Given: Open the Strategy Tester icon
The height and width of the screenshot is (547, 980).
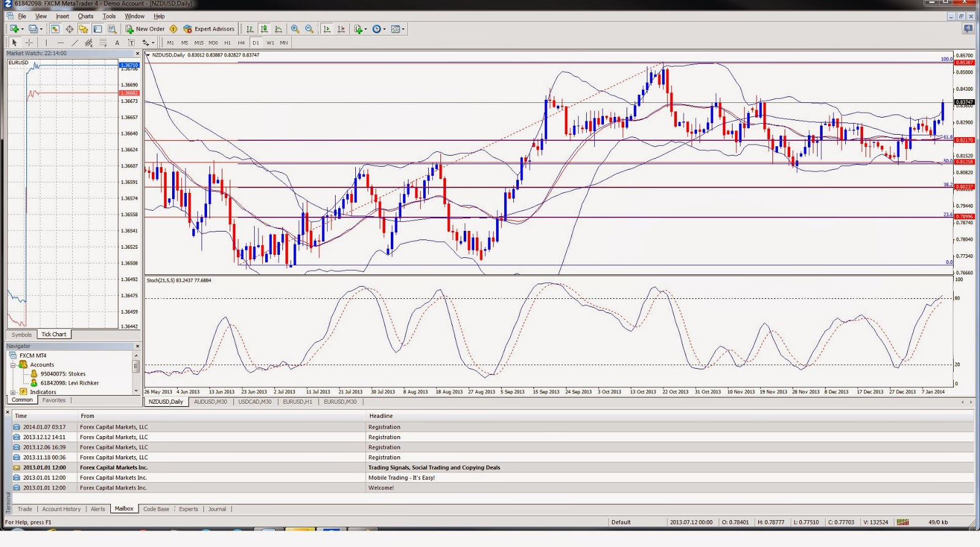Looking at the screenshot, I should point(112,29).
